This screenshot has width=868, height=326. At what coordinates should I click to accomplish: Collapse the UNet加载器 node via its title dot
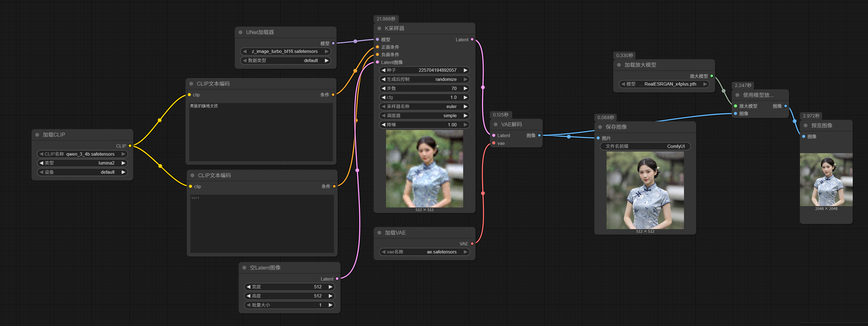tap(240, 32)
